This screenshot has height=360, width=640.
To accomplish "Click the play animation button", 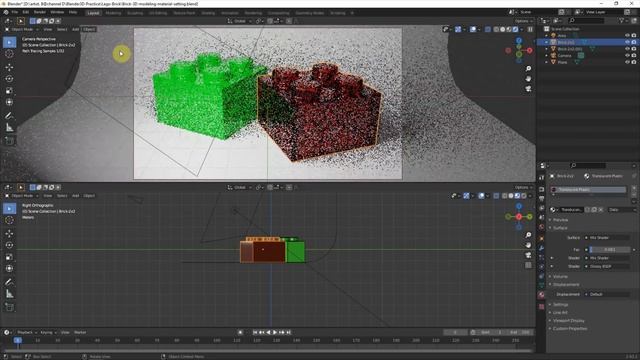I will (x=275, y=333).
